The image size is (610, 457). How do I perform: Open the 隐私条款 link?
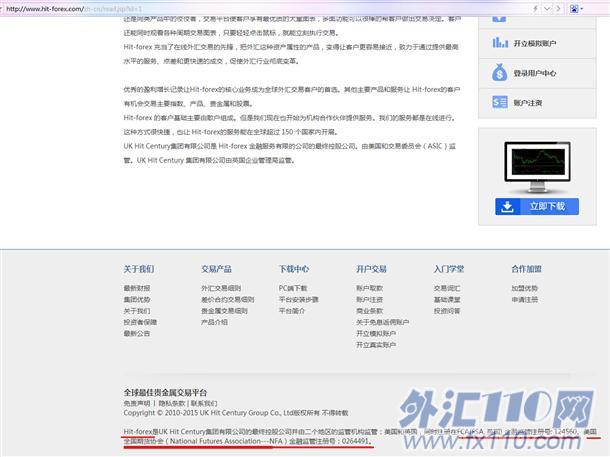(172, 403)
